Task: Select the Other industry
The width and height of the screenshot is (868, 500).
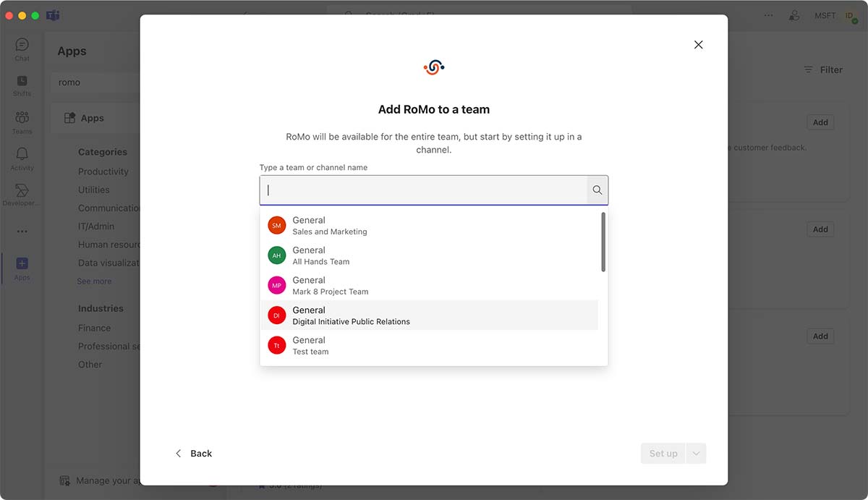Action: click(x=90, y=365)
